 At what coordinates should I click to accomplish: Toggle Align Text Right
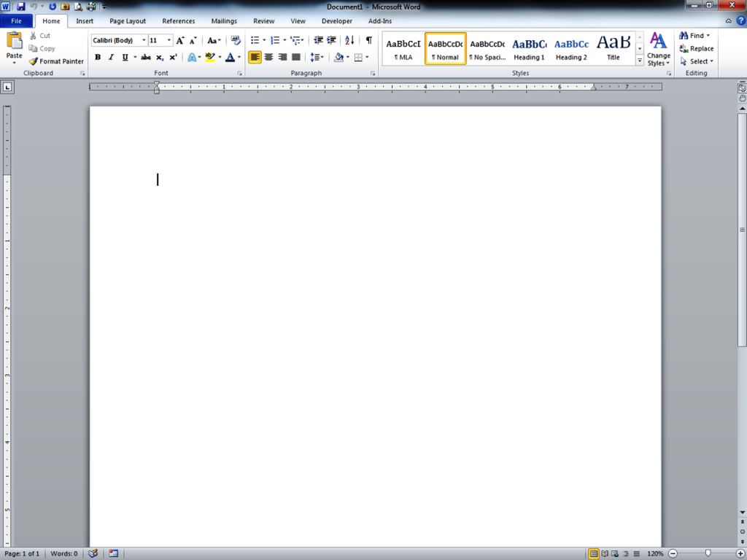(x=282, y=57)
